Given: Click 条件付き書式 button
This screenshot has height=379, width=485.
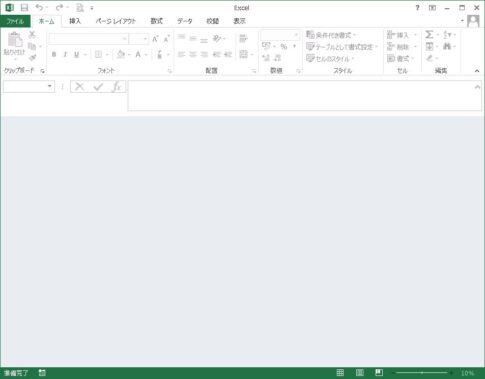Looking at the screenshot, I should [331, 35].
